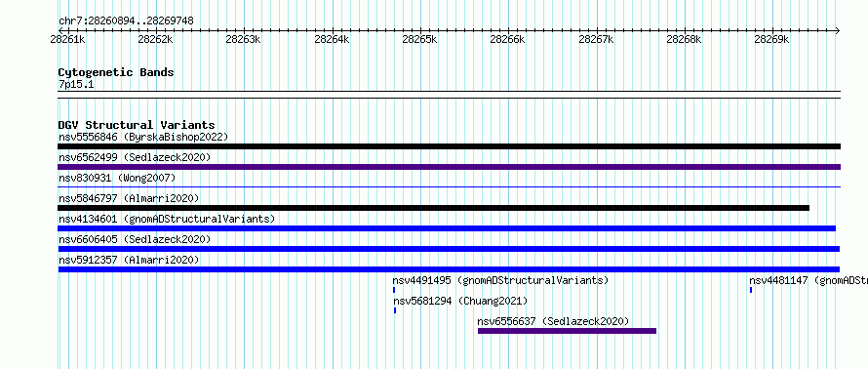This screenshot has height=369, width=868.
Task: Click the 28263k ruler tick label
Action: coord(244,39)
